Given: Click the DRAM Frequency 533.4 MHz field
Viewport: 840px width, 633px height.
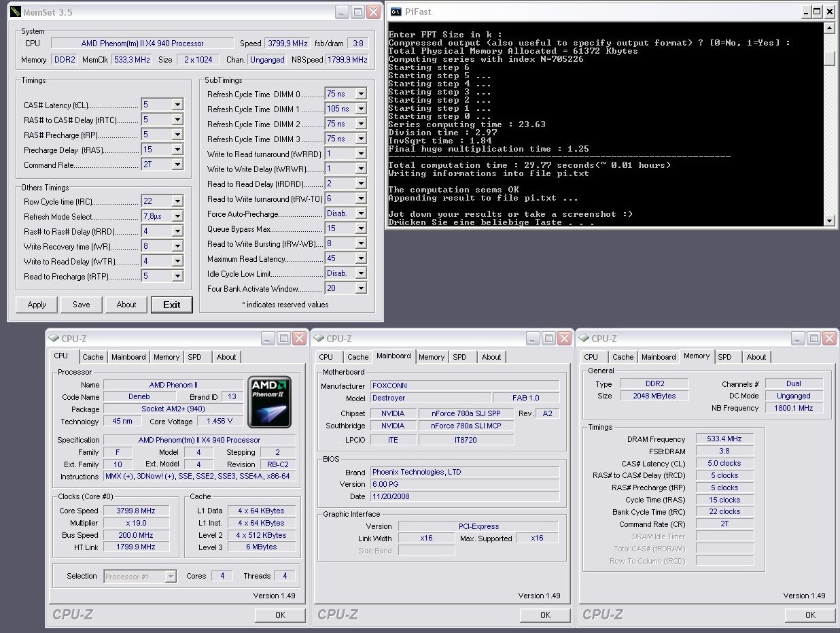Looking at the screenshot, I should [x=724, y=439].
